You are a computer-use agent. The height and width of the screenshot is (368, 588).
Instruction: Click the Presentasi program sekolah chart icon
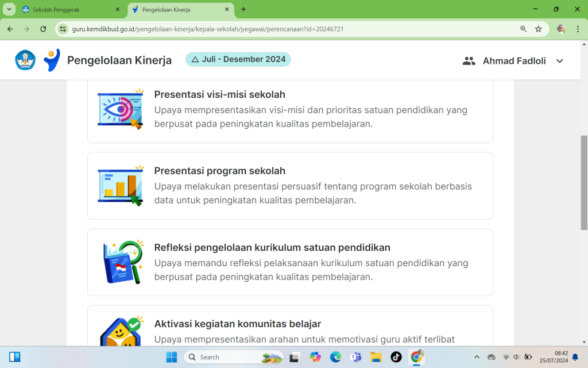coord(120,186)
